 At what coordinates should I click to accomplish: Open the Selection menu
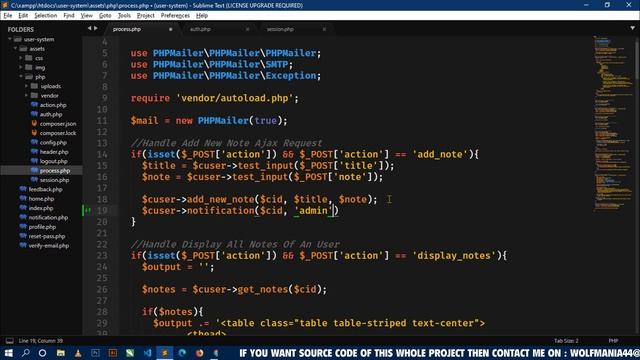tap(45, 16)
